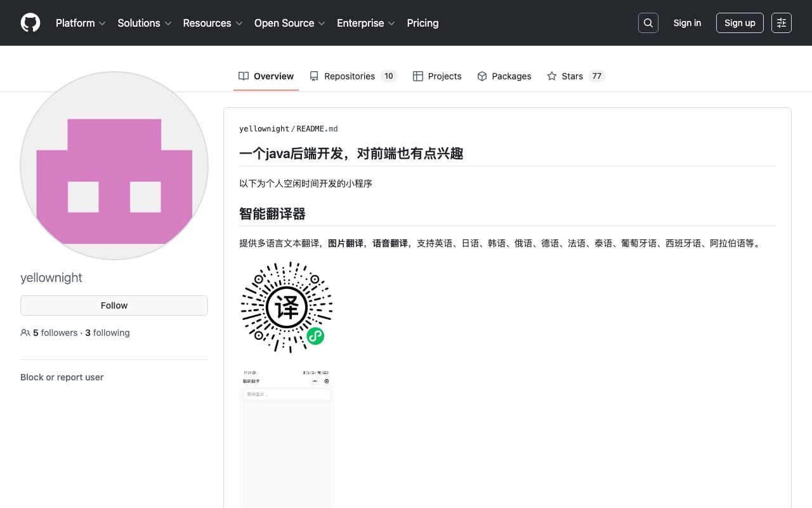812x508 pixels.
Task: Click the heading 智能翻译器
Action: pyautogui.click(x=272, y=214)
